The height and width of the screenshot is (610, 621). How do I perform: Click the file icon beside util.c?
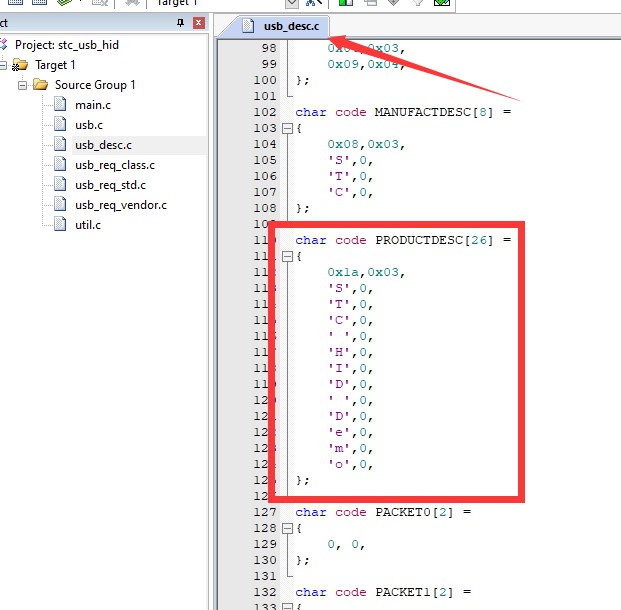(60, 224)
